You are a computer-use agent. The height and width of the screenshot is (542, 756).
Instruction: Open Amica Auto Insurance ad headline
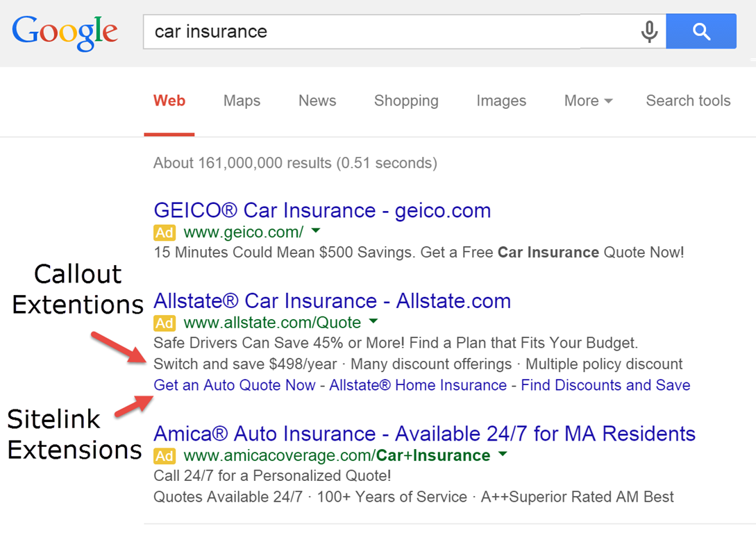[424, 434]
